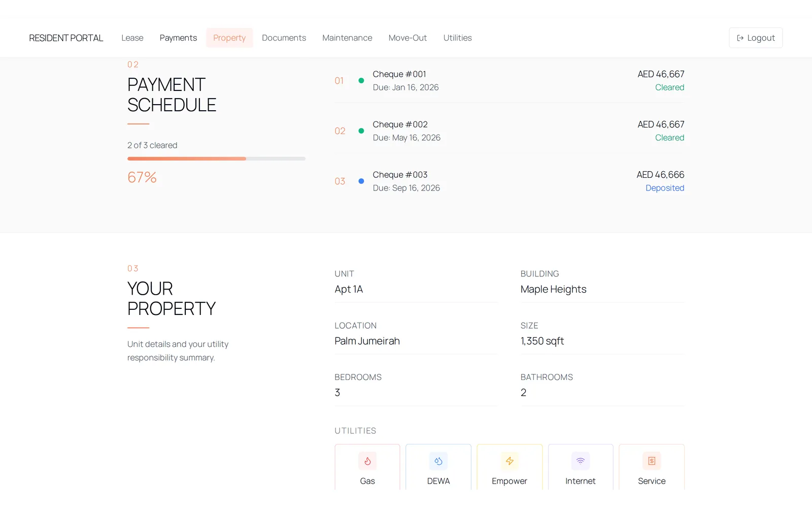Click the Due: Sep 16, 2026 date
Screen dimensions: 812x508
pos(406,188)
